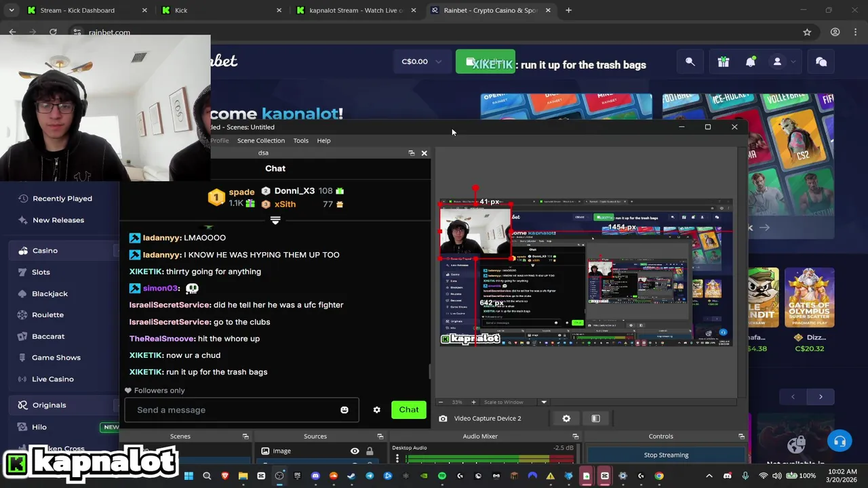Pop out the Audio Mixer dock

click(x=576, y=436)
